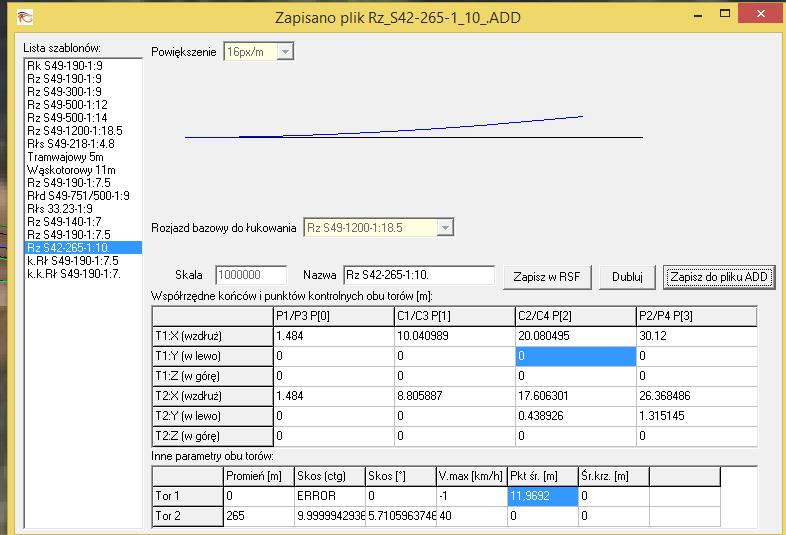The image size is (786, 535).
Task: Click the Zapisz w RSF button
Action: (x=546, y=277)
